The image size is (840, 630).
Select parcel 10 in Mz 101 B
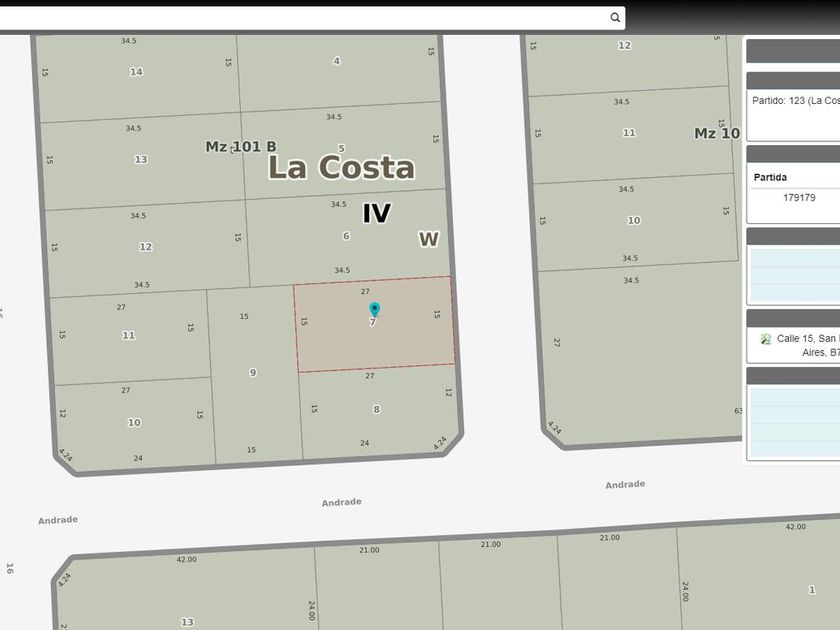click(134, 422)
